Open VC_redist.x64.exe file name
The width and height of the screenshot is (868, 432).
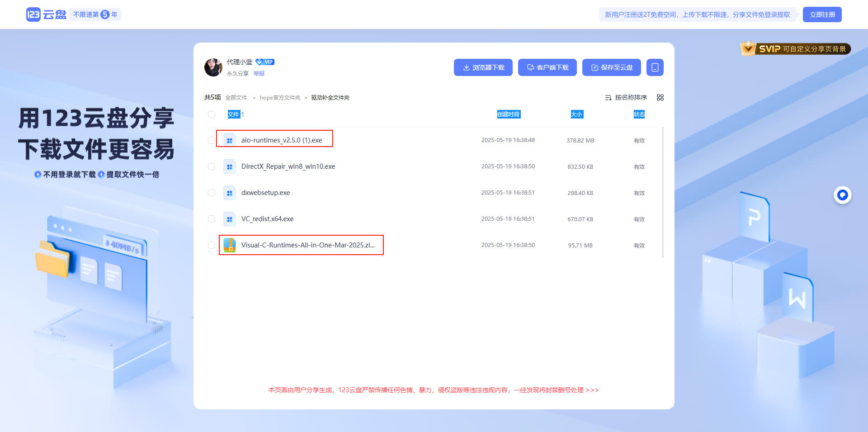pyautogui.click(x=268, y=219)
